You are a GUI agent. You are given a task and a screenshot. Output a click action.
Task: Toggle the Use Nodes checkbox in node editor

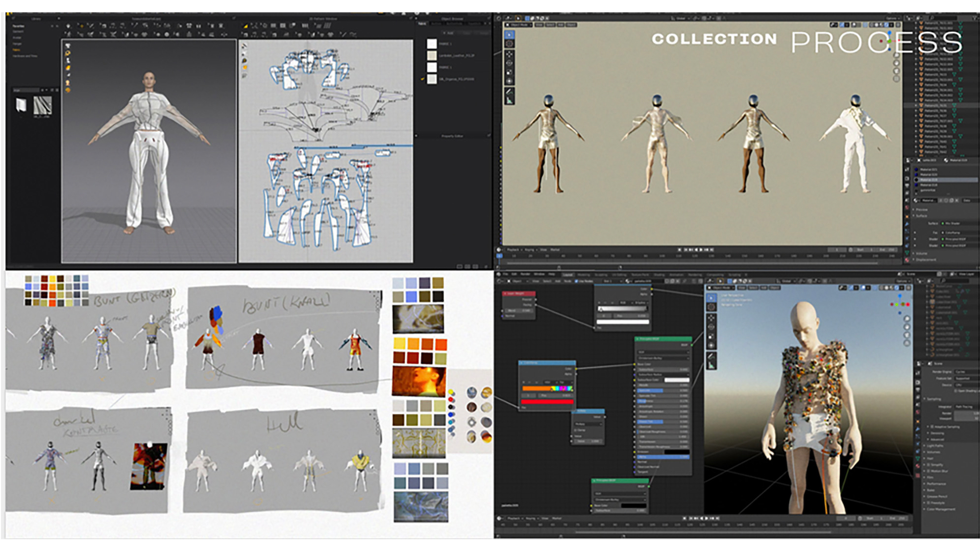(x=576, y=281)
